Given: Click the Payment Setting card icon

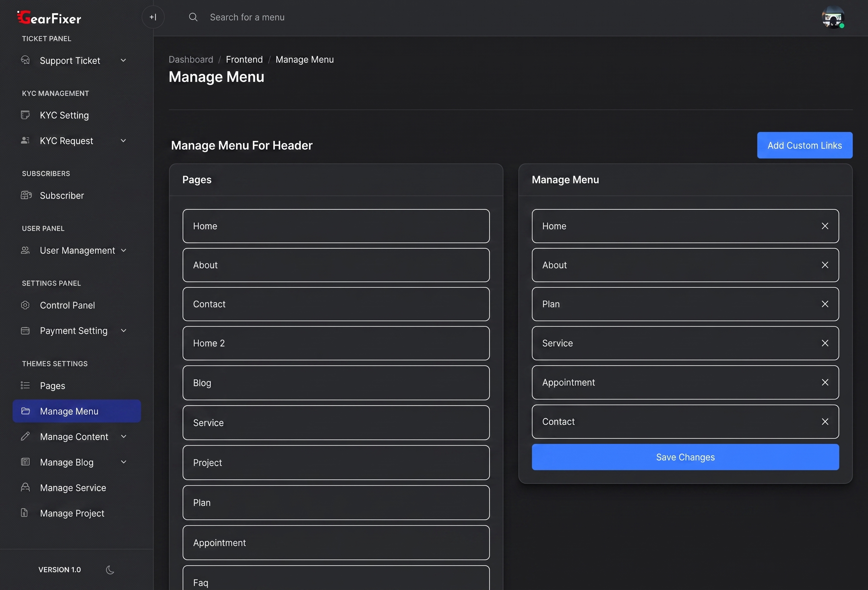Looking at the screenshot, I should click(x=25, y=331).
